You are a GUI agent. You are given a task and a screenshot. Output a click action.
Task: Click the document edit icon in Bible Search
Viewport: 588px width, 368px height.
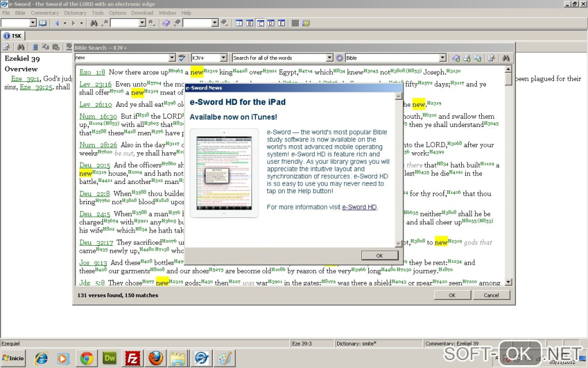coord(491,58)
